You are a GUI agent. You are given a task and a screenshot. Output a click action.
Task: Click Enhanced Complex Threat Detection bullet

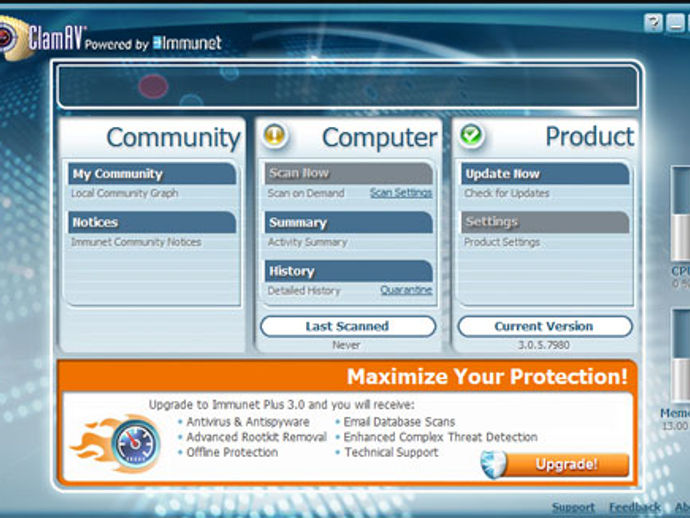click(x=440, y=437)
